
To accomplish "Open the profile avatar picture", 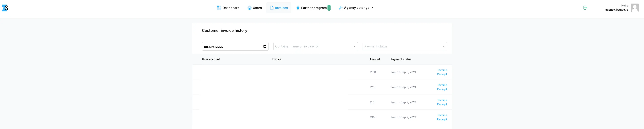I will [634, 8].
